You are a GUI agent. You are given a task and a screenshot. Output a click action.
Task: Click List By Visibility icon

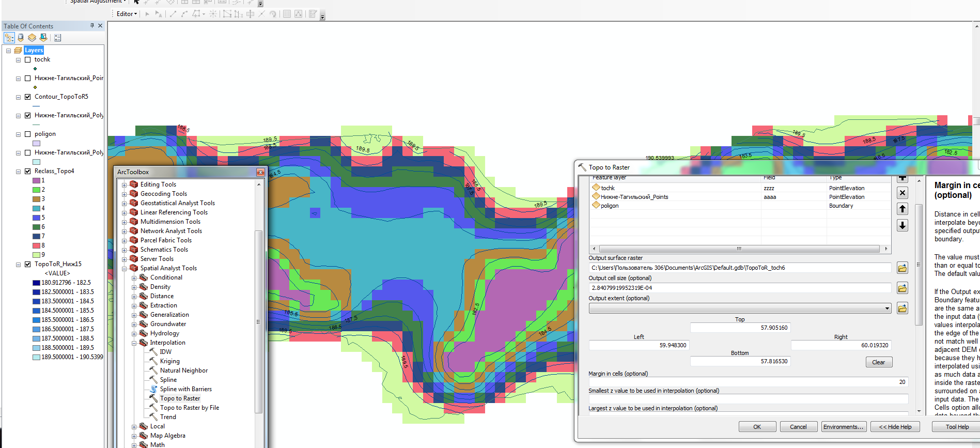32,38
